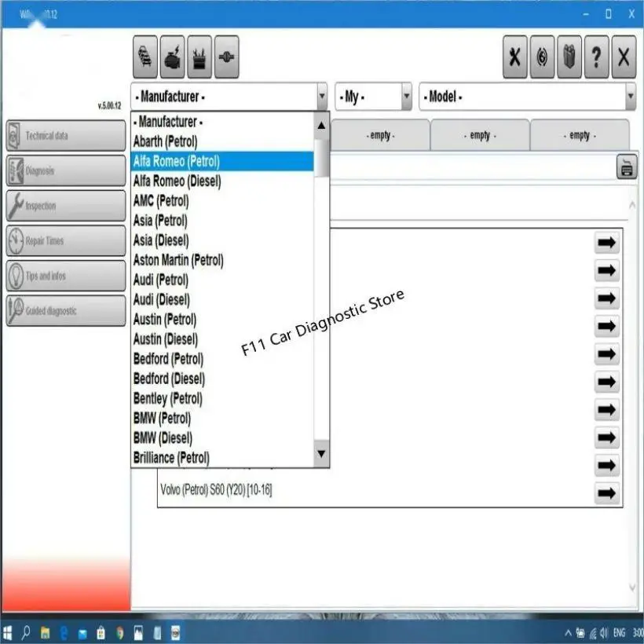Pick Audi (Petrol) entry
This screenshot has width=644, height=644.
click(x=222, y=280)
